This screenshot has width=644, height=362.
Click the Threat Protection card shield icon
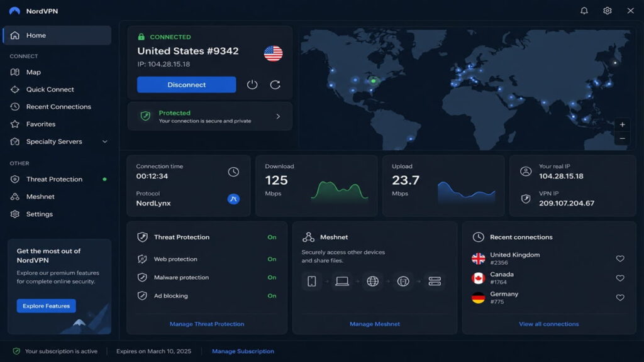(143, 237)
